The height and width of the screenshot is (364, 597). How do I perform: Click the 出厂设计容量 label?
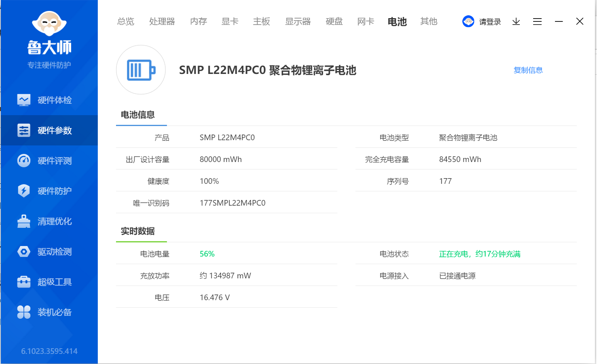click(148, 160)
